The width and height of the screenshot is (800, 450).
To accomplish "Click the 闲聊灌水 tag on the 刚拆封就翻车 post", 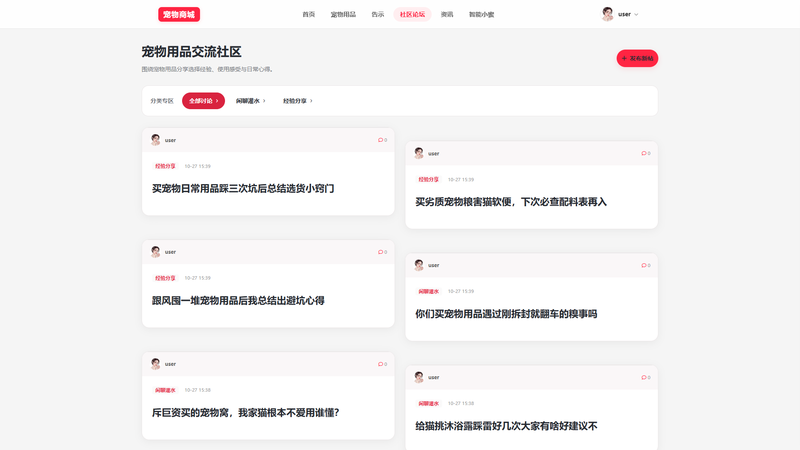I will click(x=429, y=291).
